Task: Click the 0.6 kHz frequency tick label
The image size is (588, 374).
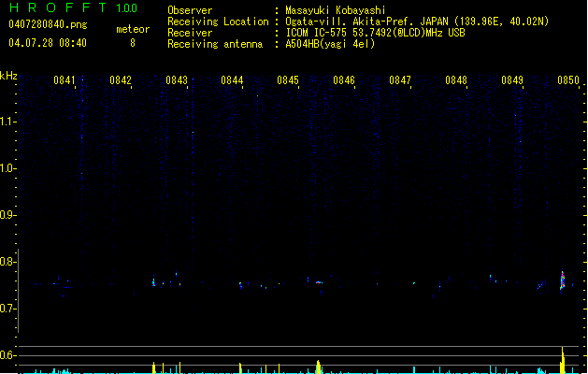Action: pyautogui.click(x=8, y=355)
